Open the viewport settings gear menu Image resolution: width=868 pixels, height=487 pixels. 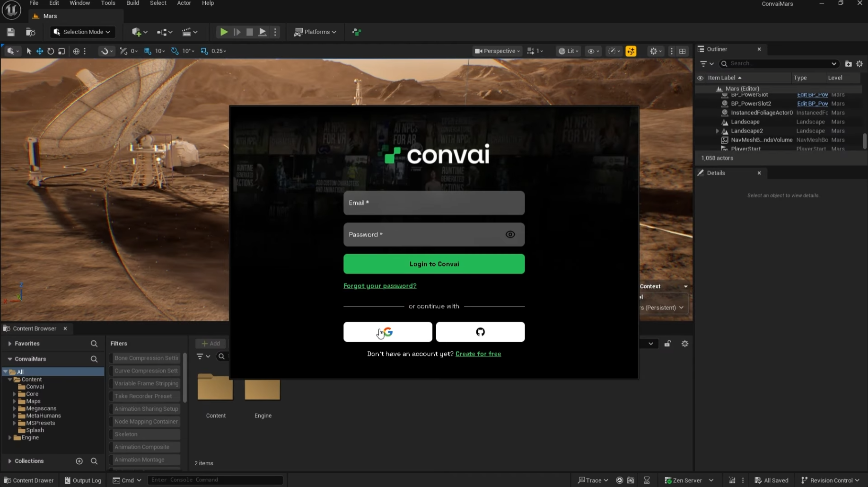click(656, 51)
